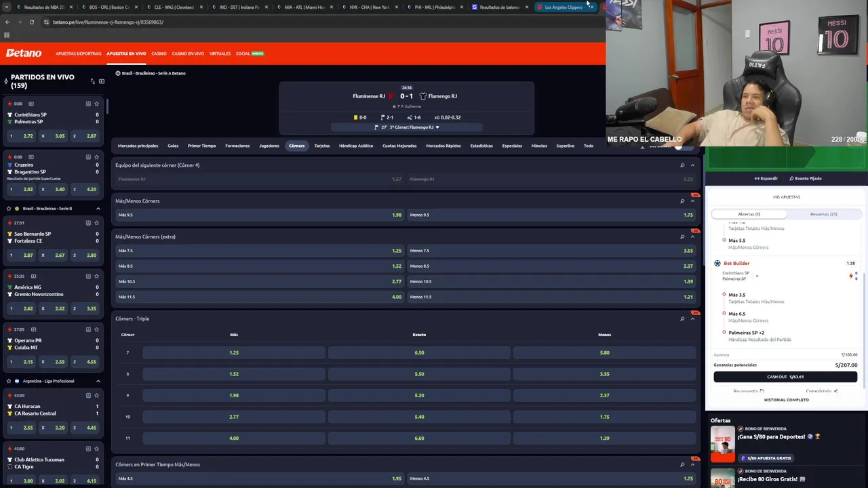Bet on Más 10.5 corners at 2.77
This screenshot has height=488, width=868.
259,281
